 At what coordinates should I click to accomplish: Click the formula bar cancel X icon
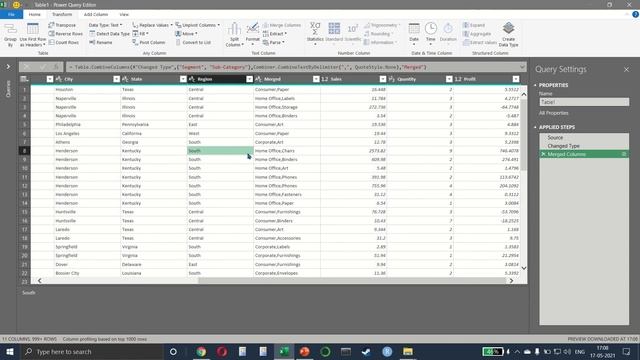click(x=27, y=67)
